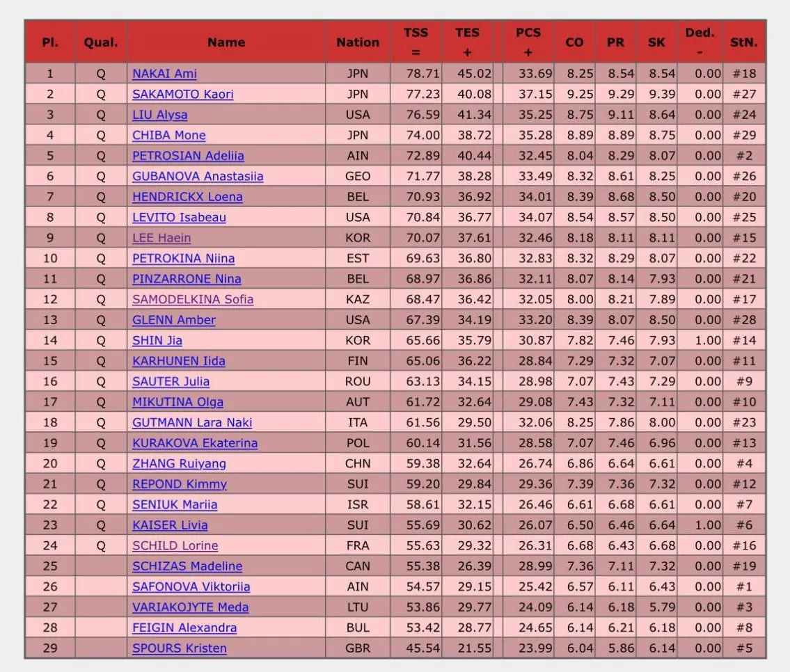Viewport: 790px width, 672px height.
Task: Open SPOURS Kristen profile link
Action: tap(180, 648)
